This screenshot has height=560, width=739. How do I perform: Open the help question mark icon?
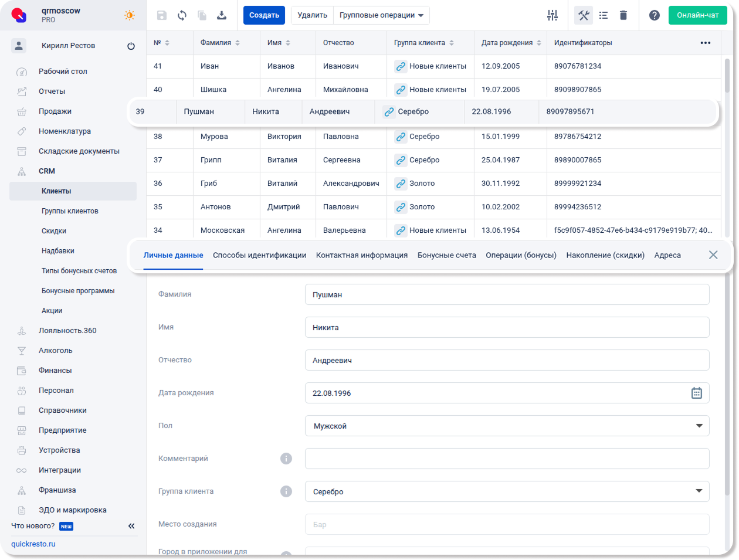tap(655, 15)
